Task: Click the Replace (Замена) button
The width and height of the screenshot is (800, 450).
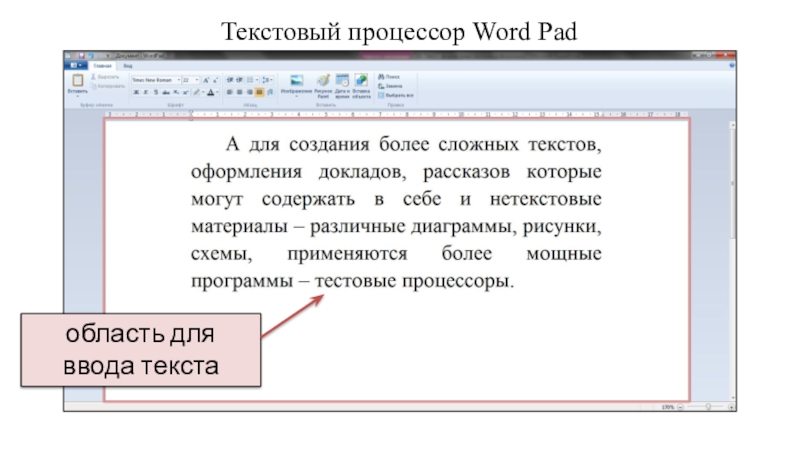Action: coord(390,86)
